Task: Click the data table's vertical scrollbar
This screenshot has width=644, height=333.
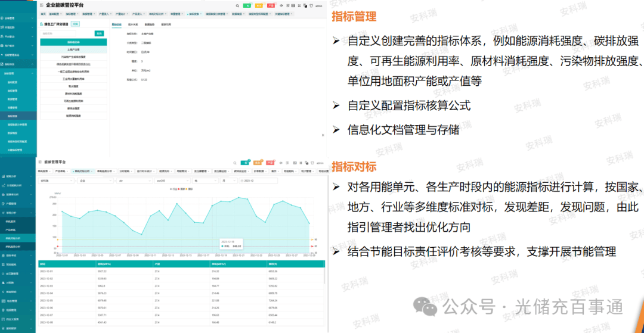Action: 324,276
